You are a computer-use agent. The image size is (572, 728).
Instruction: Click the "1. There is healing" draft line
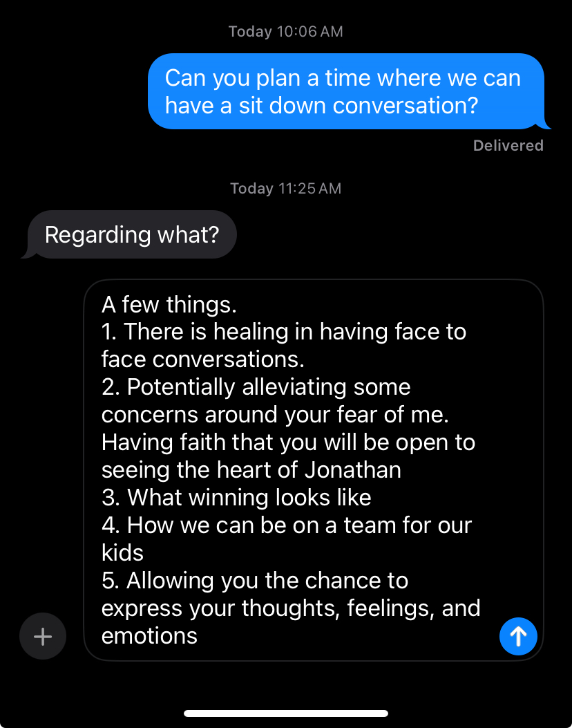(283, 332)
